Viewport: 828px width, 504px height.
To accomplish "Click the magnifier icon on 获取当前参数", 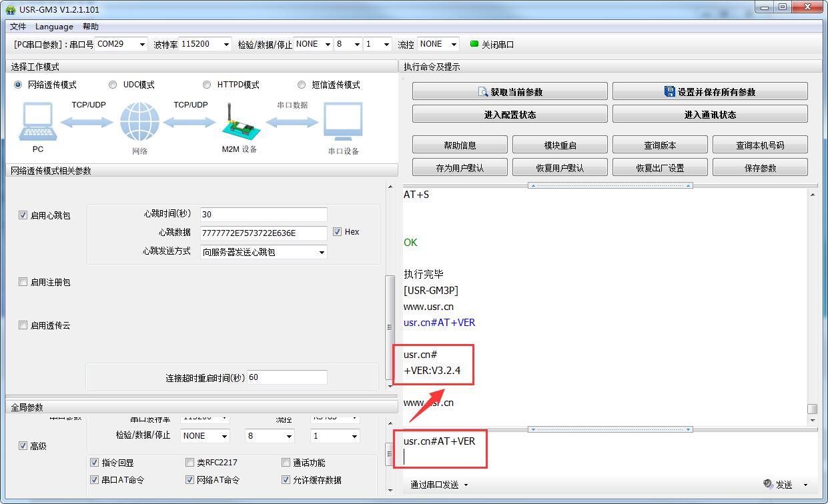I will [x=483, y=92].
